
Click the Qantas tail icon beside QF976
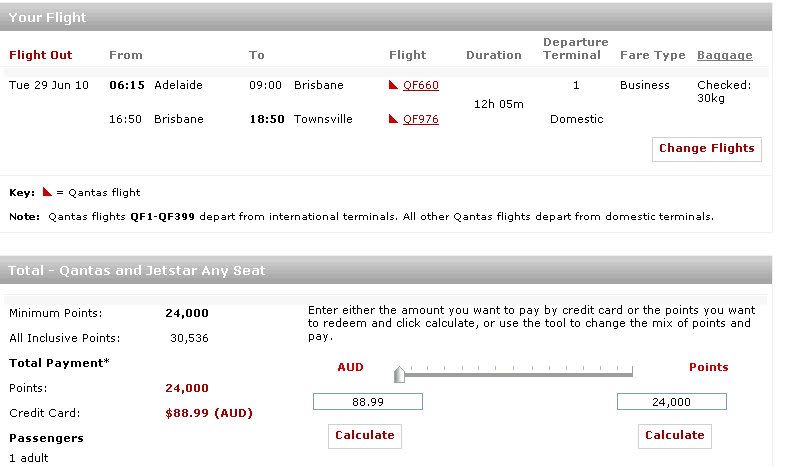393,119
